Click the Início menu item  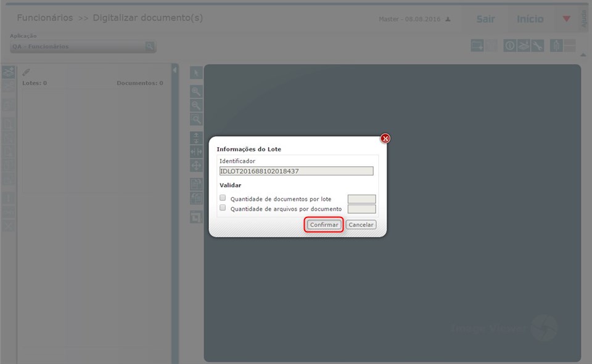click(529, 19)
